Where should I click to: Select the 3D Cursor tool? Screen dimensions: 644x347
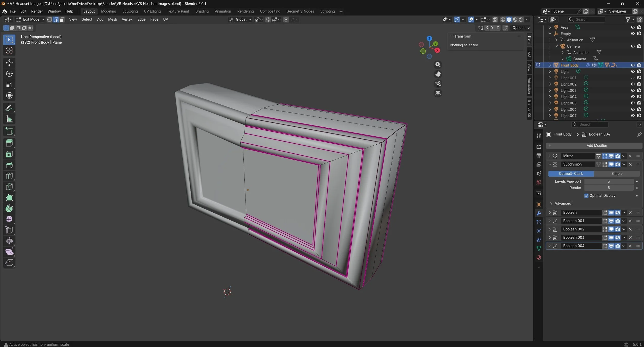click(9, 51)
